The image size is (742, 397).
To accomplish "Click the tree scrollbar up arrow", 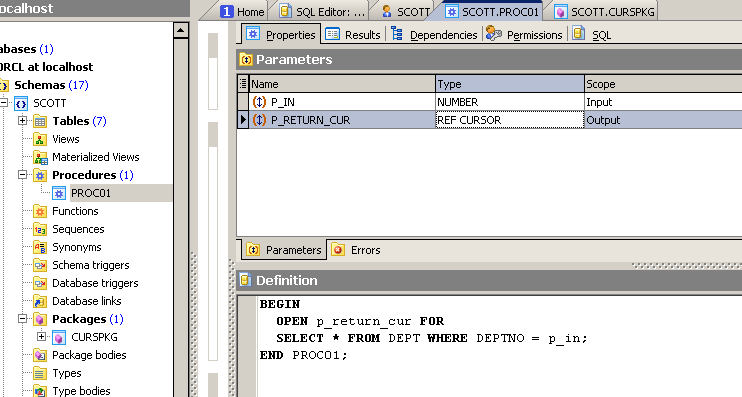I will click(181, 31).
